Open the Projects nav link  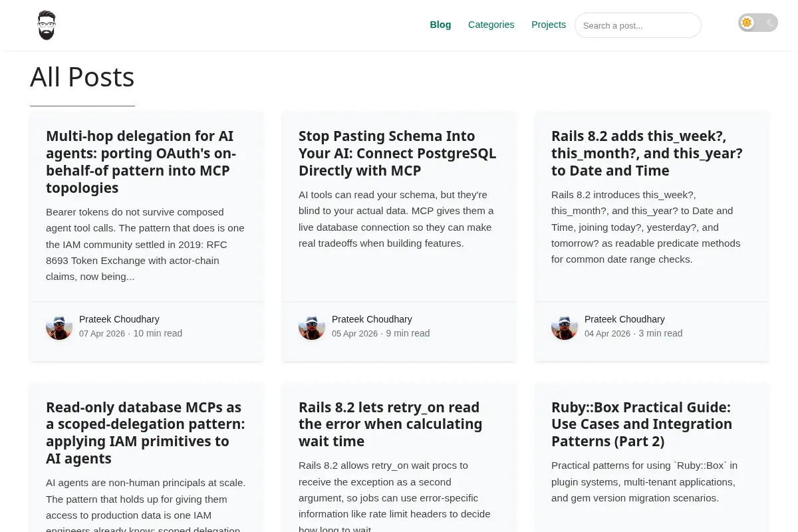[549, 25]
